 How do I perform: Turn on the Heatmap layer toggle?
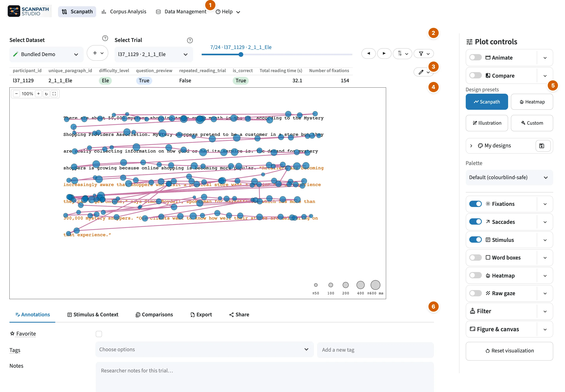(475, 276)
